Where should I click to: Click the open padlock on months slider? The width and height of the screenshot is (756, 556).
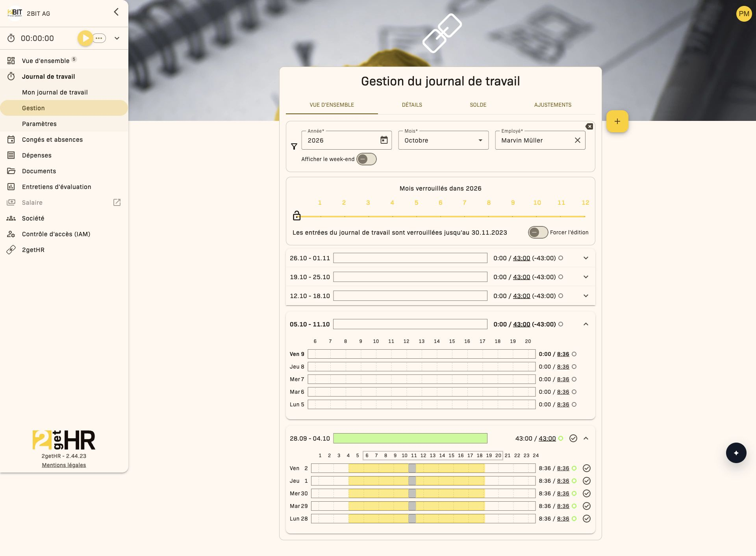[x=297, y=215]
